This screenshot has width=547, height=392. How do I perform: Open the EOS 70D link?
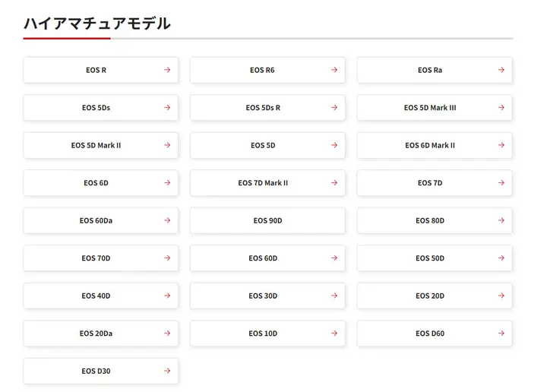pyautogui.click(x=96, y=258)
